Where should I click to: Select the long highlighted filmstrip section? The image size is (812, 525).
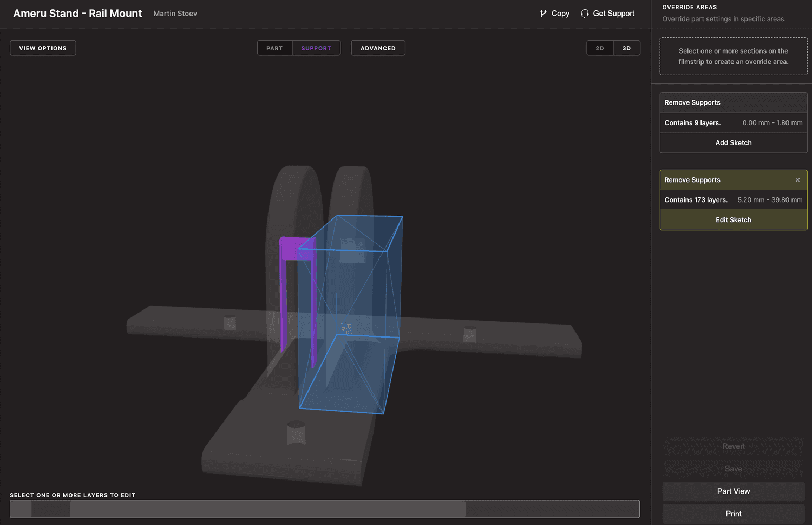pos(267,509)
